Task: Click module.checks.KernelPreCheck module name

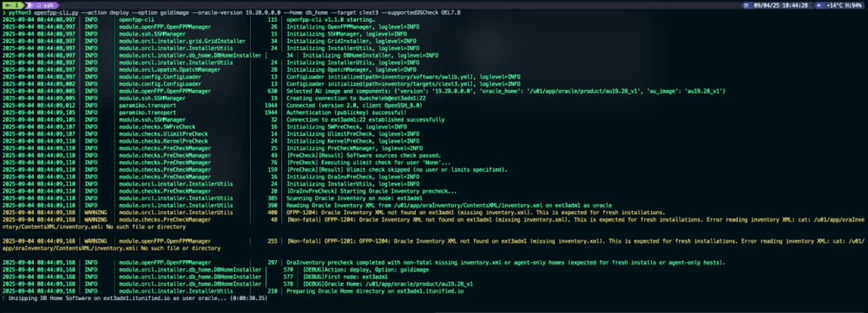Action: pyautogui.click(x=163, y=141)
